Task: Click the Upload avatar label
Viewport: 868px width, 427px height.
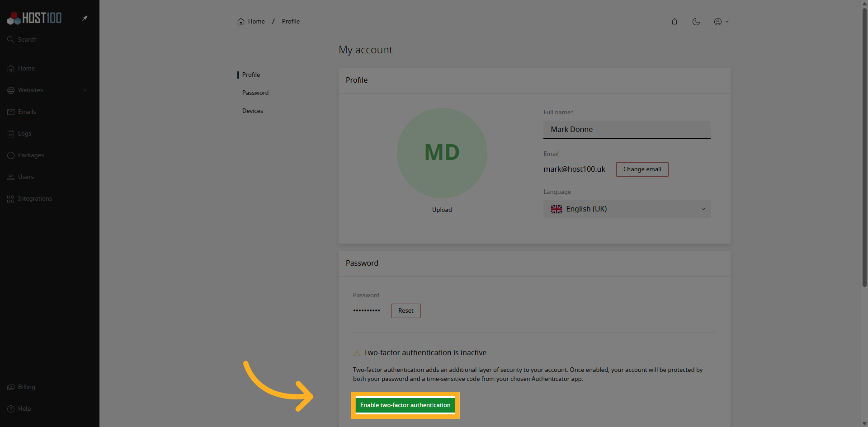Action: [x=442, y=210]
